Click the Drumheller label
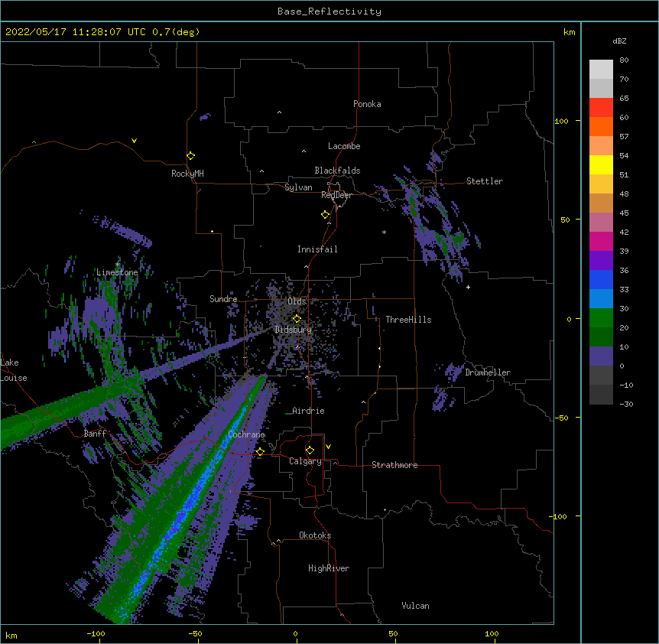The width and height of the screenshot is (659, 644). (488, 372)
